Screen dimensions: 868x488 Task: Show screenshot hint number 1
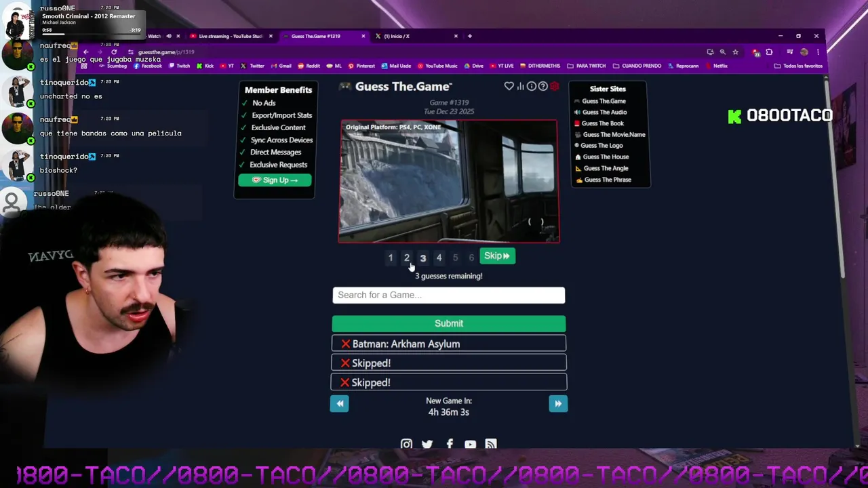point(391,258)
